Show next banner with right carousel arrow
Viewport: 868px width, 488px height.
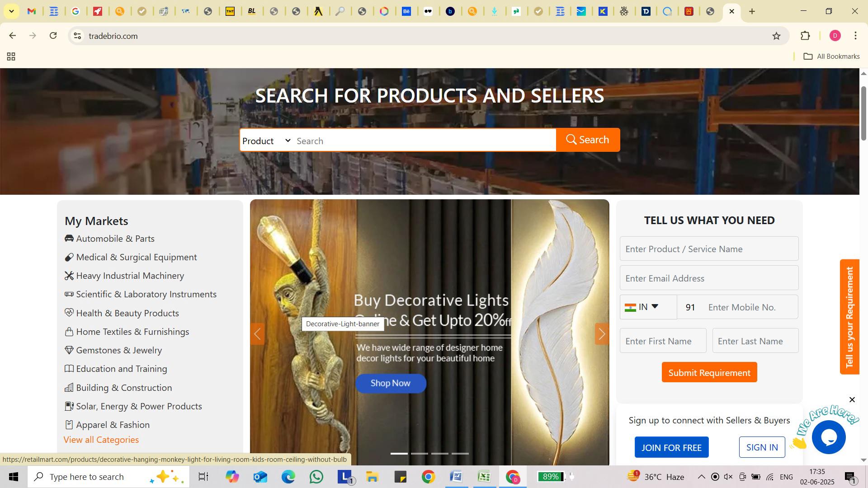pyautogui.click(x=602, y=334)
